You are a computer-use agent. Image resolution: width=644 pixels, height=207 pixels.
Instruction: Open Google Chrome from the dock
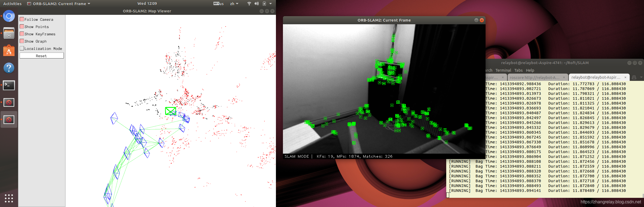point(9,16)
